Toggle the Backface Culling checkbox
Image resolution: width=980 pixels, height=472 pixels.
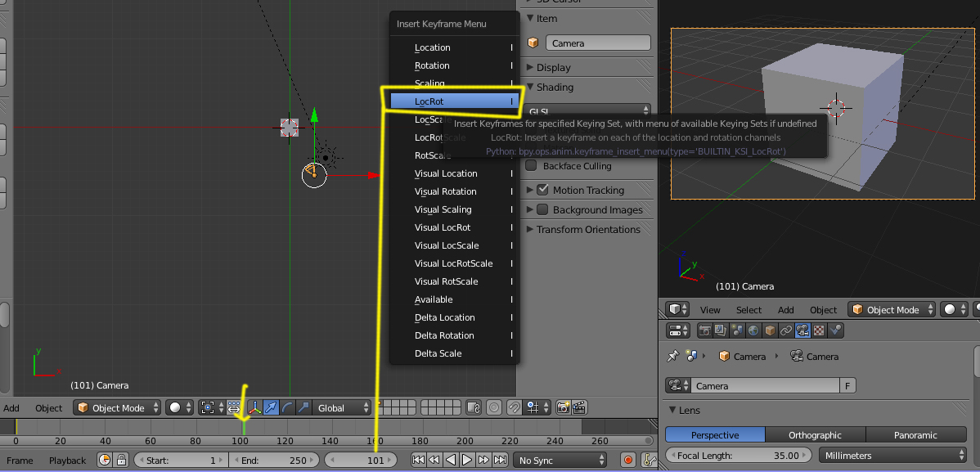point(531,166)
